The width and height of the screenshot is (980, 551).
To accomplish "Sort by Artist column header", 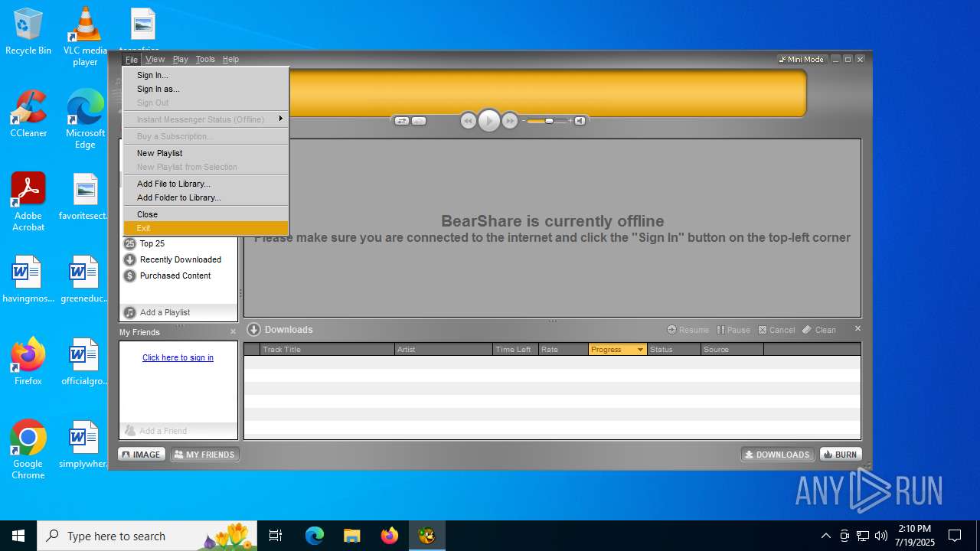I will (x=443, y=349).
